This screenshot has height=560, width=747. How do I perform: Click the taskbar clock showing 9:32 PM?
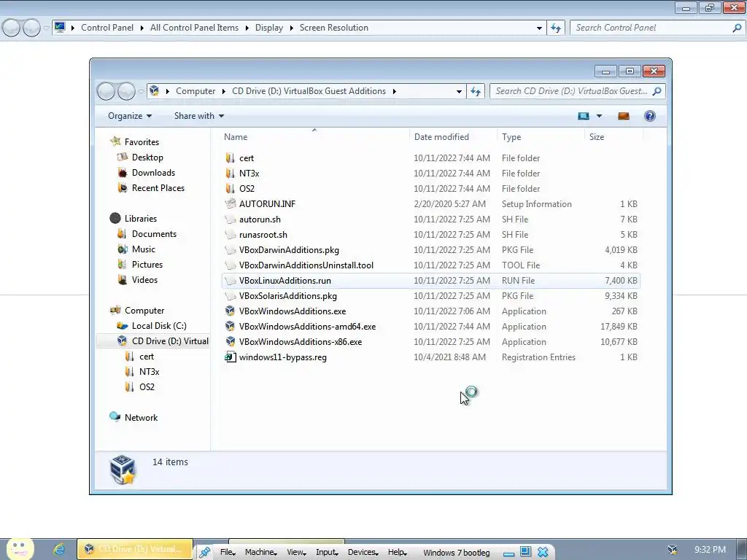[x=710, y=549]
